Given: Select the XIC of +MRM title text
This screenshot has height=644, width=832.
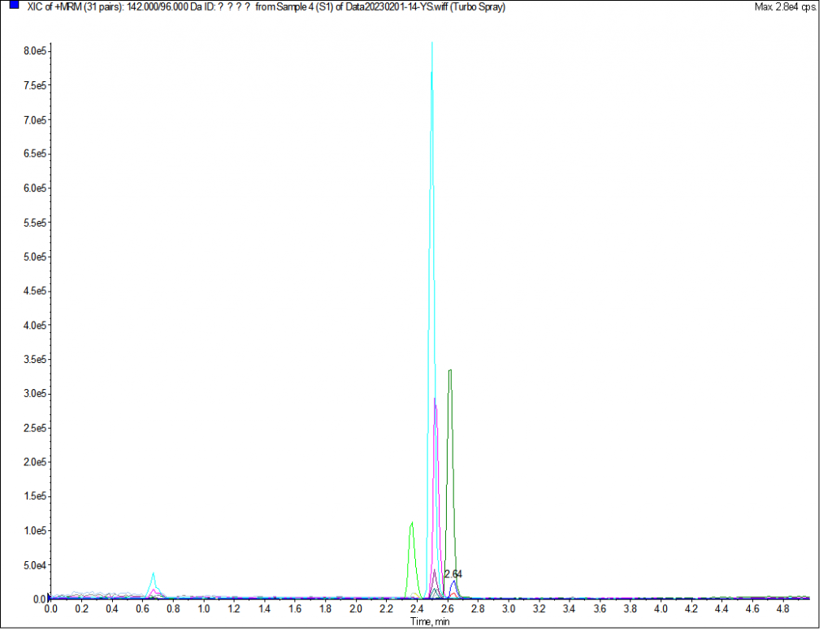Looking at the screenshot, I should (x=266, y=6).
